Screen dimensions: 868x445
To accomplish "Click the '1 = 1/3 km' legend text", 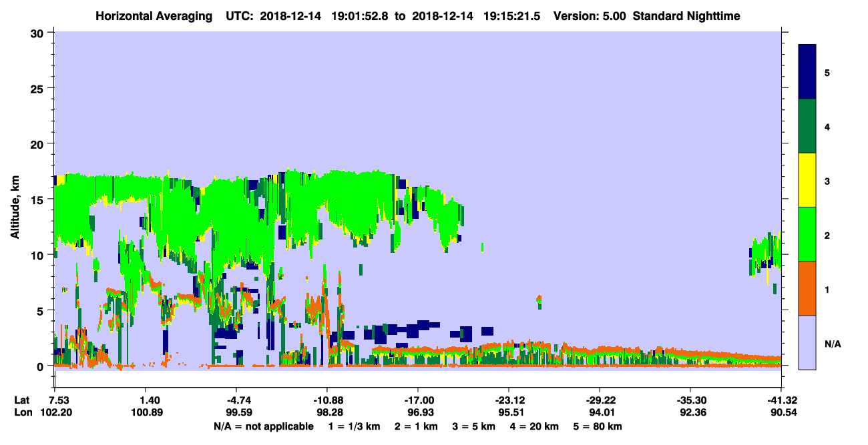I will point(355,426).
